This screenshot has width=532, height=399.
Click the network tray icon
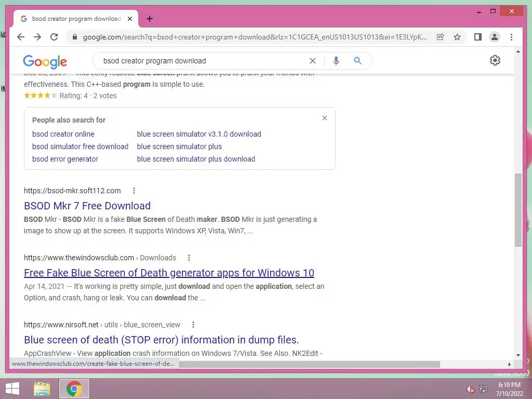483,389
